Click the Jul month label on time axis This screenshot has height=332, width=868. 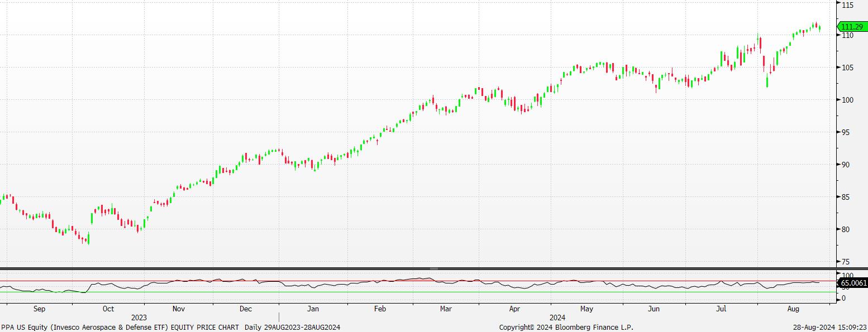722,309
